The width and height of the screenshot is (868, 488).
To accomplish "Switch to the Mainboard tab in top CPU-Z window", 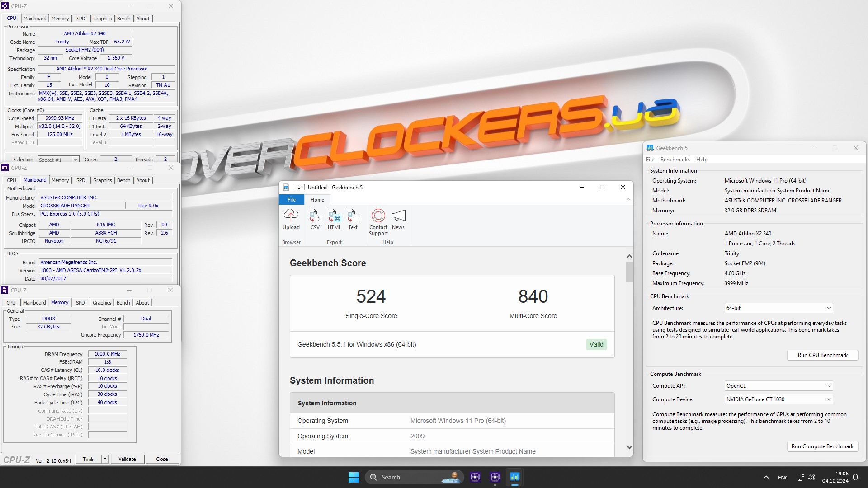I will 35,19.
